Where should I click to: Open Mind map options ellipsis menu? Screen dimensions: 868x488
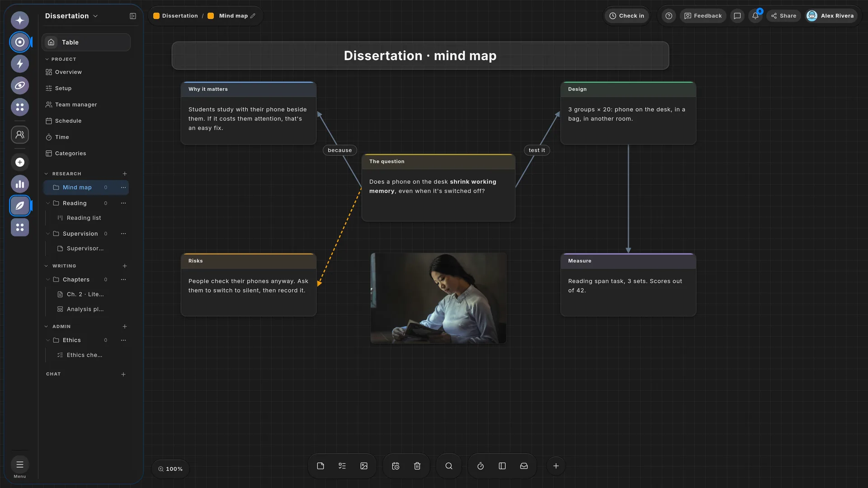pos(123,188)
